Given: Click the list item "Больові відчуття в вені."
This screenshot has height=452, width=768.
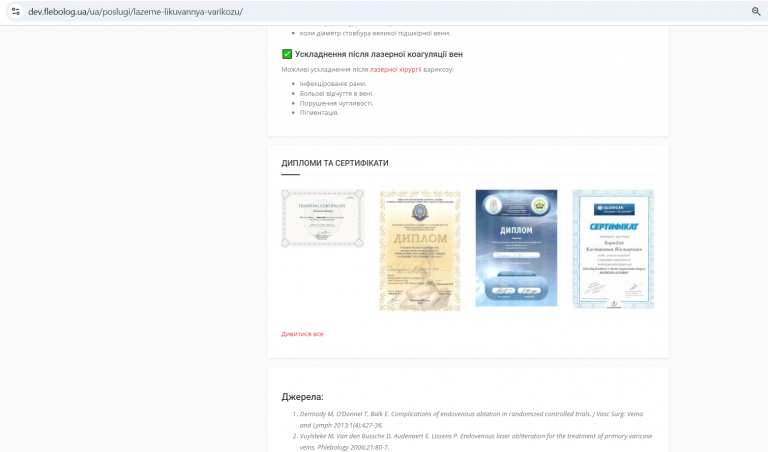Looking at the screenshot, I should pos(336,94).
